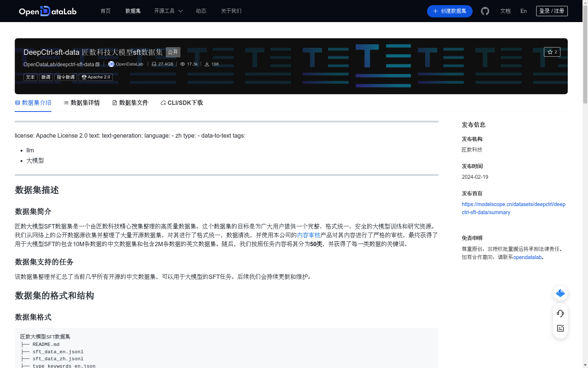Click the dataset size 27.4GB icon
This screenshot has width=588, height=368.
tap(154, 64)
